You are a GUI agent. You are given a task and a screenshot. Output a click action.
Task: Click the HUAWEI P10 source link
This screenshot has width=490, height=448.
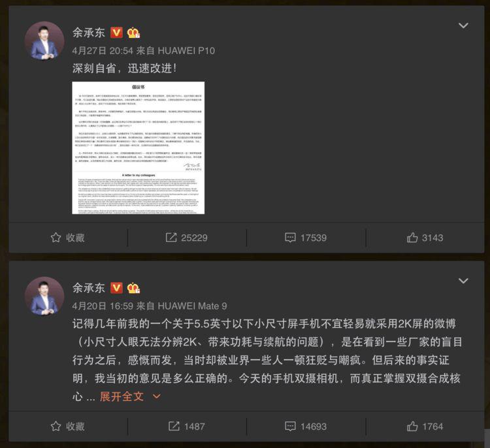point(186,50)
